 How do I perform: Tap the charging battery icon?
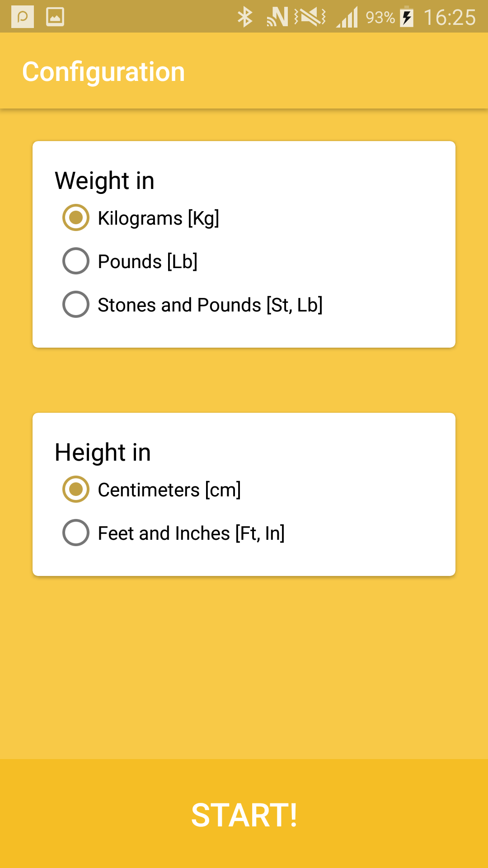click(406, 17)
